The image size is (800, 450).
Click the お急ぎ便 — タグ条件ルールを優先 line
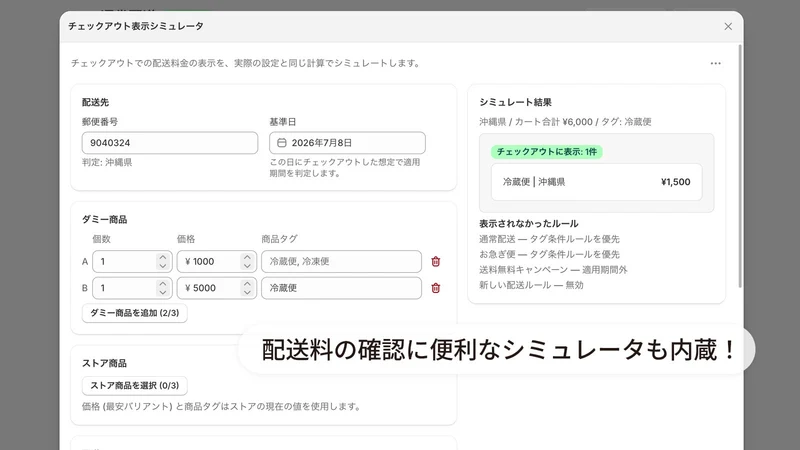coord(549,255)
